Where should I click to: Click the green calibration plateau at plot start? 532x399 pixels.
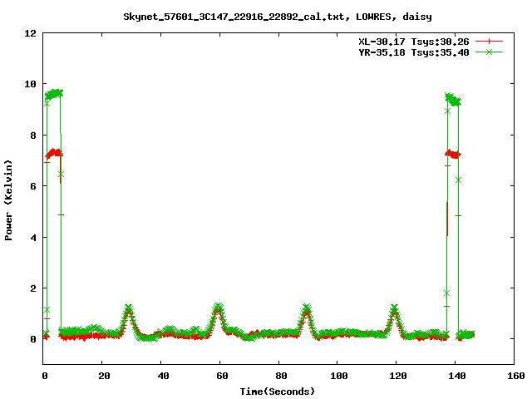coord(54,93)
